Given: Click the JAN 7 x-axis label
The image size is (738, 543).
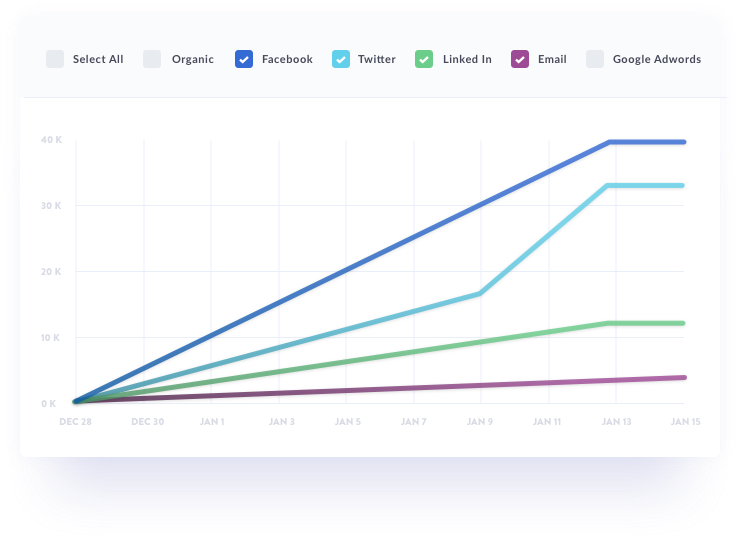Looking at the screenshot, I should (413, 422).
